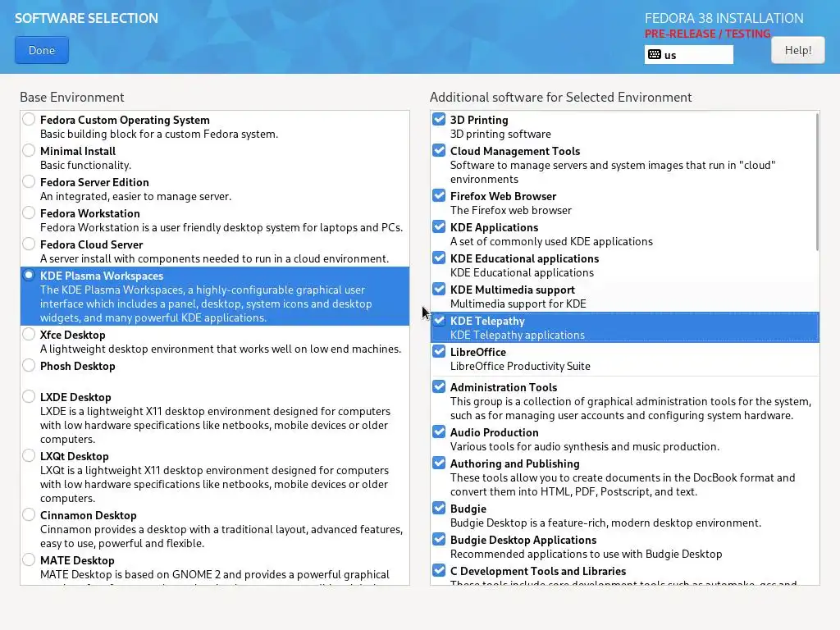Open the Help! button
This screenshot has height=630, width=840.
(x=797, y=50)
